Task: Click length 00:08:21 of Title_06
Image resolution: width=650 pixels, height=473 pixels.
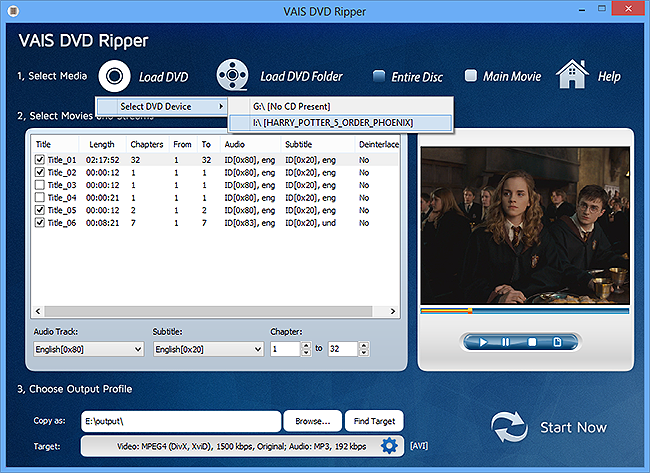Action: (x=102, y=223)
